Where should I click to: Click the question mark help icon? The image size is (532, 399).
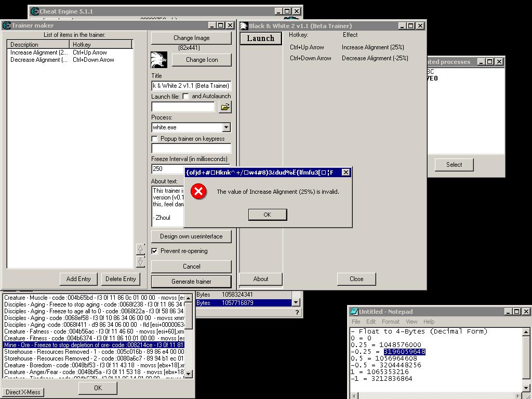click(x=297, y=312)
